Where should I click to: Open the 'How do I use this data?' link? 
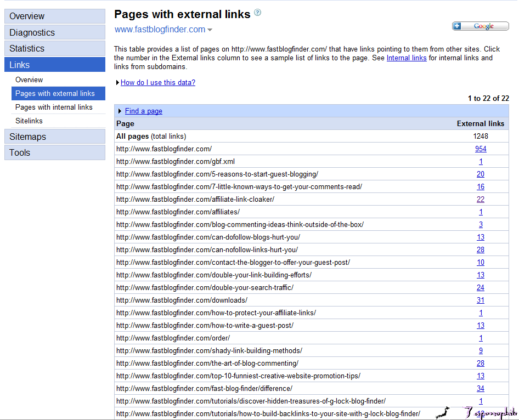(158, 82)
